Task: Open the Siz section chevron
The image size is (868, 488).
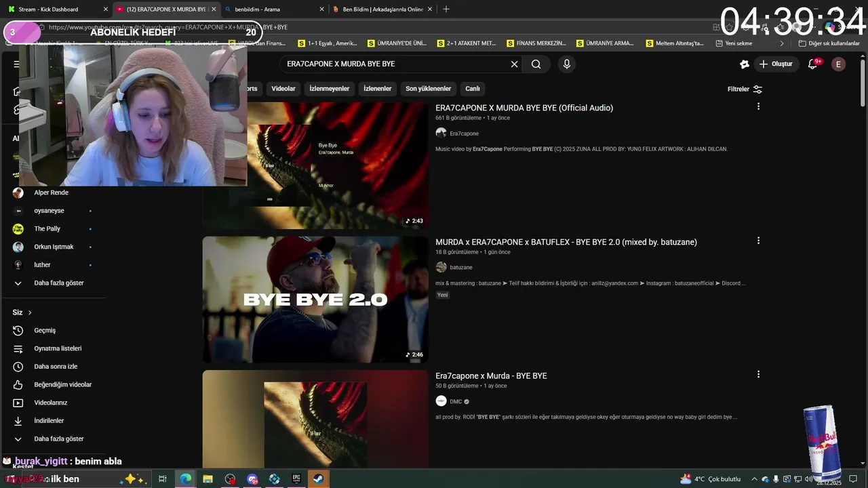Action: [x=30, y=312]
